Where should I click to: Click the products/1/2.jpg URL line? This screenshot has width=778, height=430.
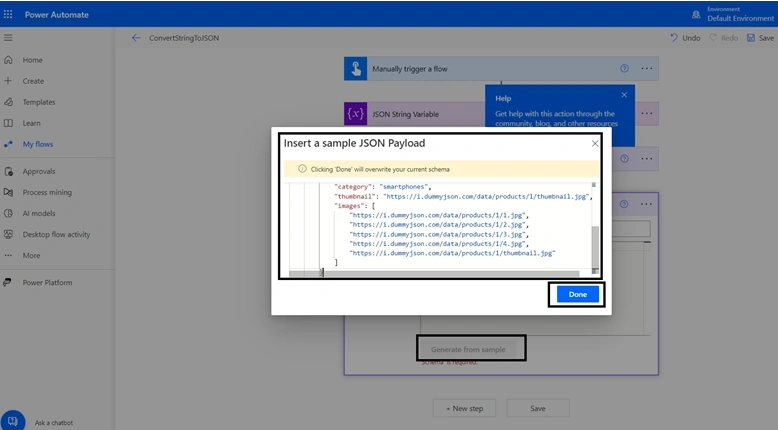click(439, 225)
